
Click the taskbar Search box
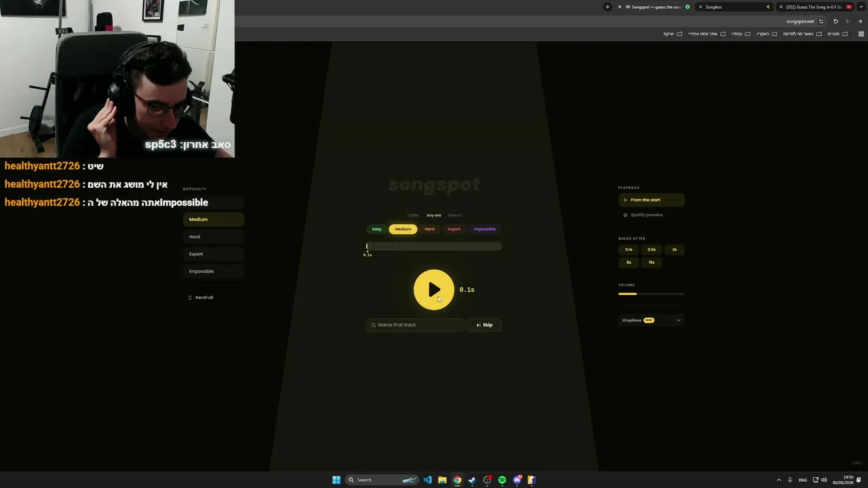click(382, 480)
